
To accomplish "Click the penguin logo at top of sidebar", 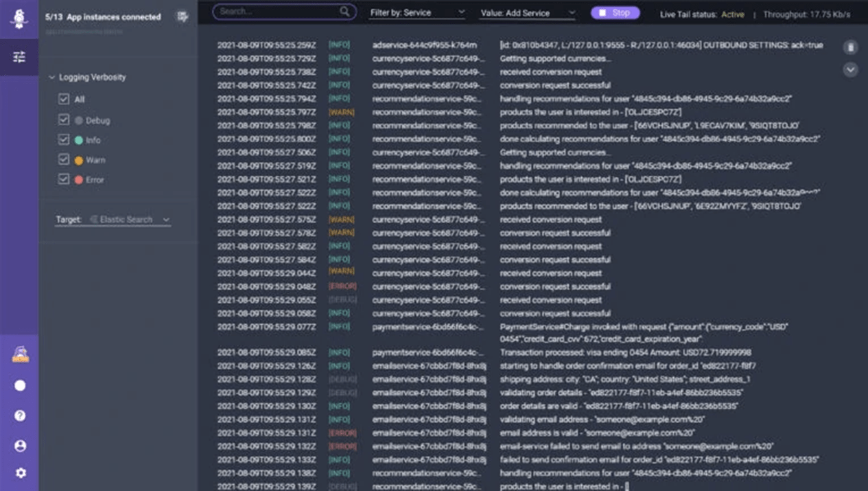I will [19, 19].
